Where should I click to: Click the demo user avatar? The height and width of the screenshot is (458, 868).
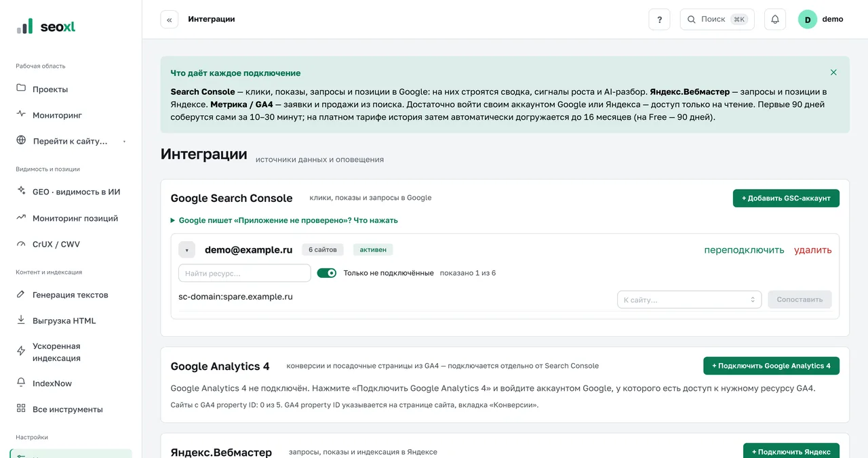pos(808,20)
